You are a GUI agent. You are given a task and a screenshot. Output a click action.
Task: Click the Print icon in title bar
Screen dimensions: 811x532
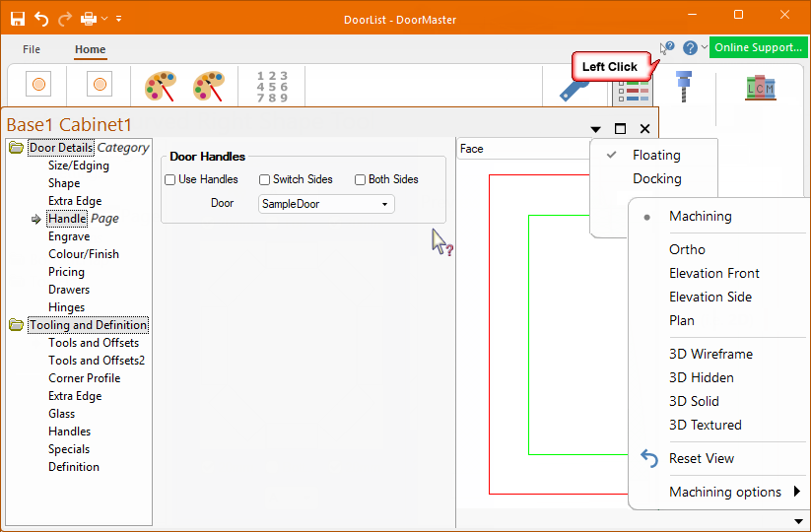pos(89,19)
